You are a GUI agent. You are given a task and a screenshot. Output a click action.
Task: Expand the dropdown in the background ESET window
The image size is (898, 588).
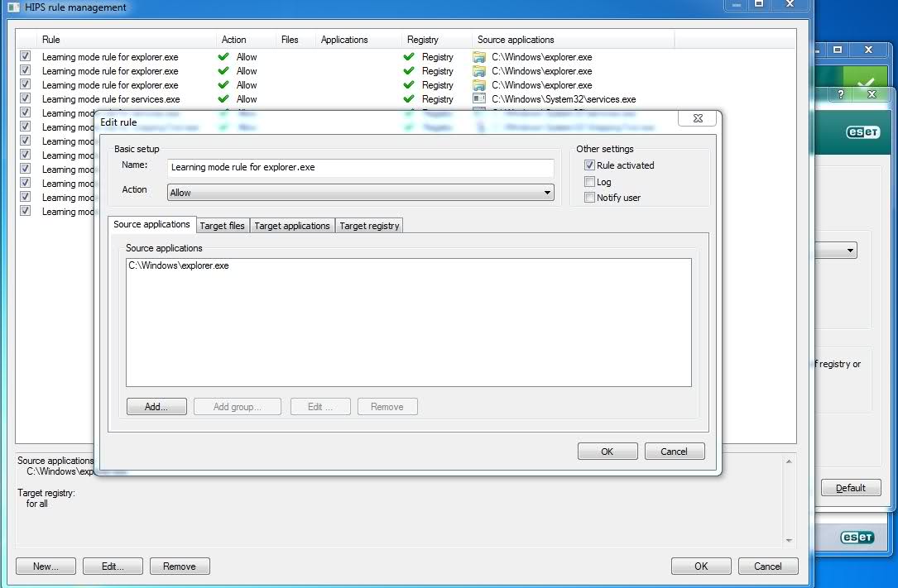850,251
